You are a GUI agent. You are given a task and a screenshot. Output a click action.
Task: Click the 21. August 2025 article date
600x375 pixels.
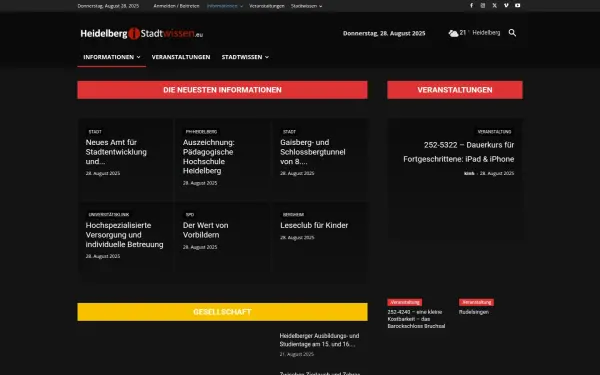(297, 354)
